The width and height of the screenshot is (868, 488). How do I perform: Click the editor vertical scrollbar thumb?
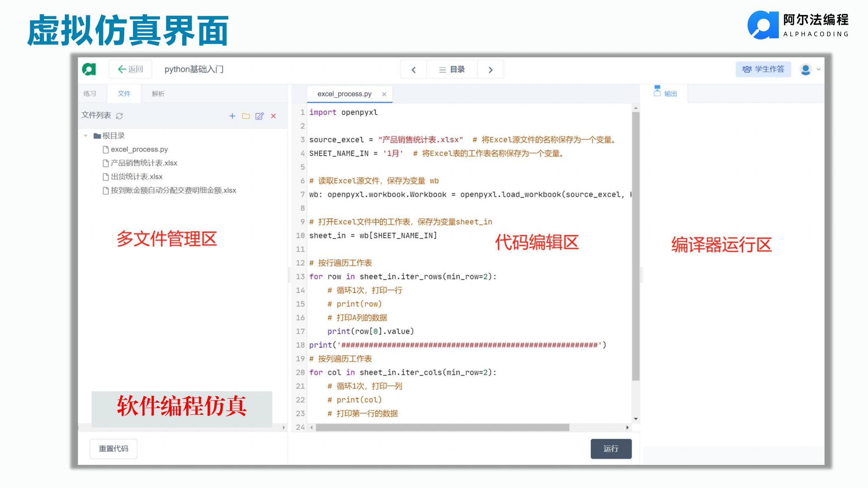(636, 246)
